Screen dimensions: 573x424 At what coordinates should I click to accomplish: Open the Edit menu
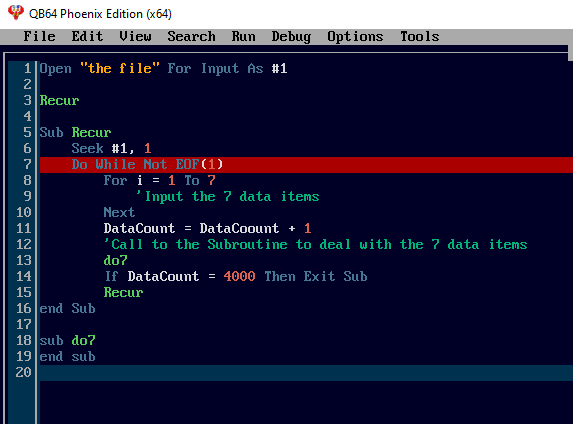pyautogui.click(x=87, y=37)
